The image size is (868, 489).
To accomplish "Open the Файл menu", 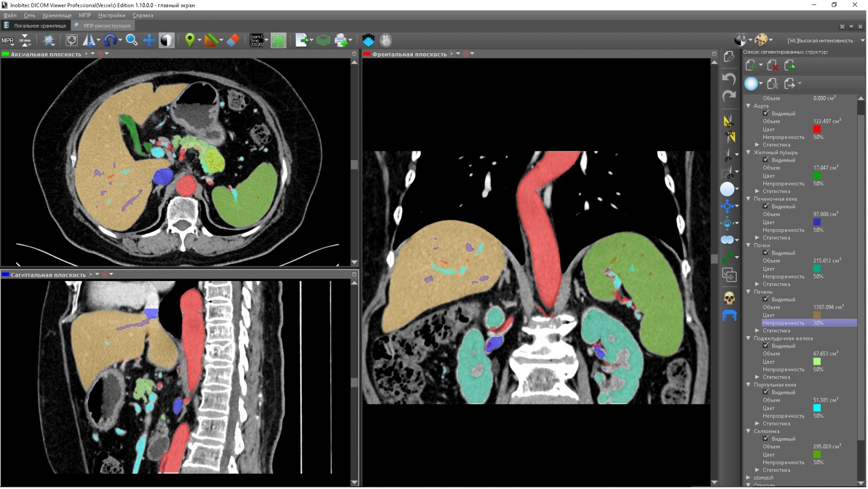I will pyautogui.click(x=10, y=15).
